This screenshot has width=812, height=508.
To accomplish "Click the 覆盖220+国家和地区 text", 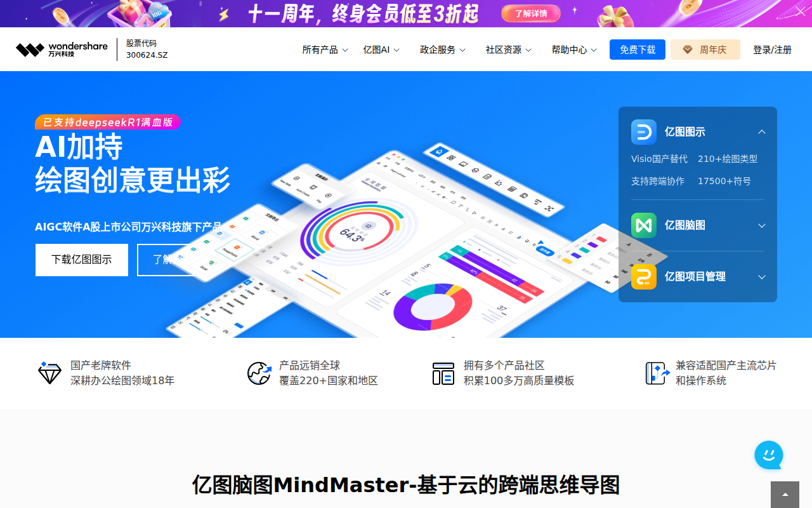I will click(329, 380).
